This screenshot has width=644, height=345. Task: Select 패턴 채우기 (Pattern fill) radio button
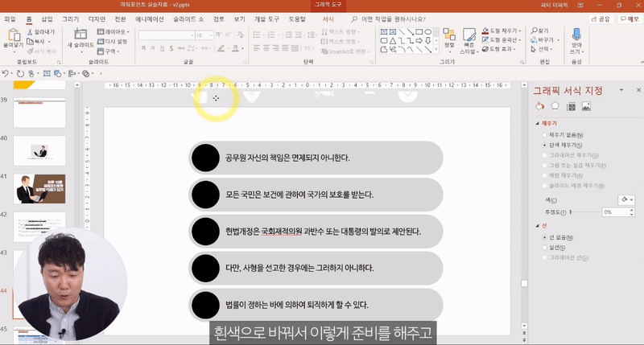click(545, 175)
